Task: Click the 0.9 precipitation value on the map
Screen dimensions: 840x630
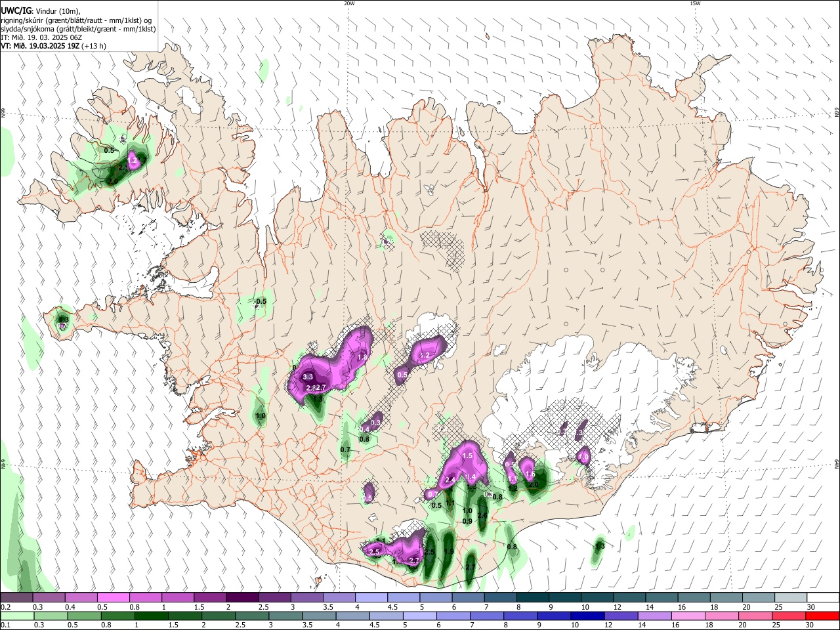Action: coord(467,521)
